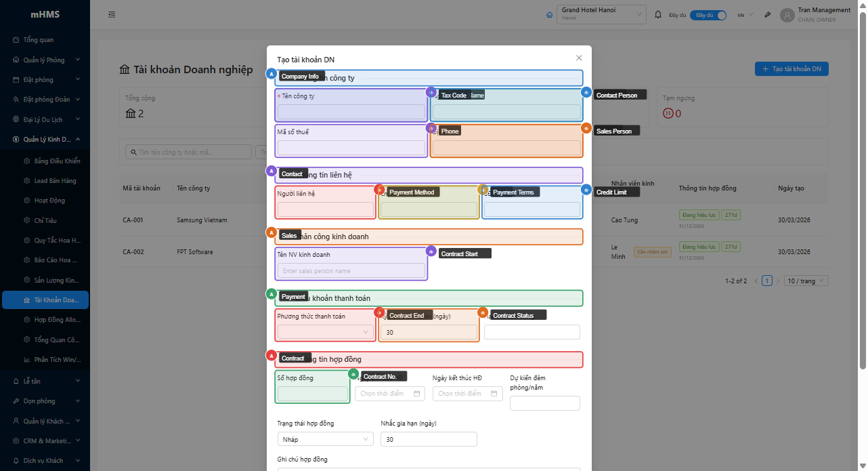Image resolution: width=868 pixels, height=471 pixels.
Task: Open the Grand Hotel Hanoi property selector
Action: [x=601, y=14]
